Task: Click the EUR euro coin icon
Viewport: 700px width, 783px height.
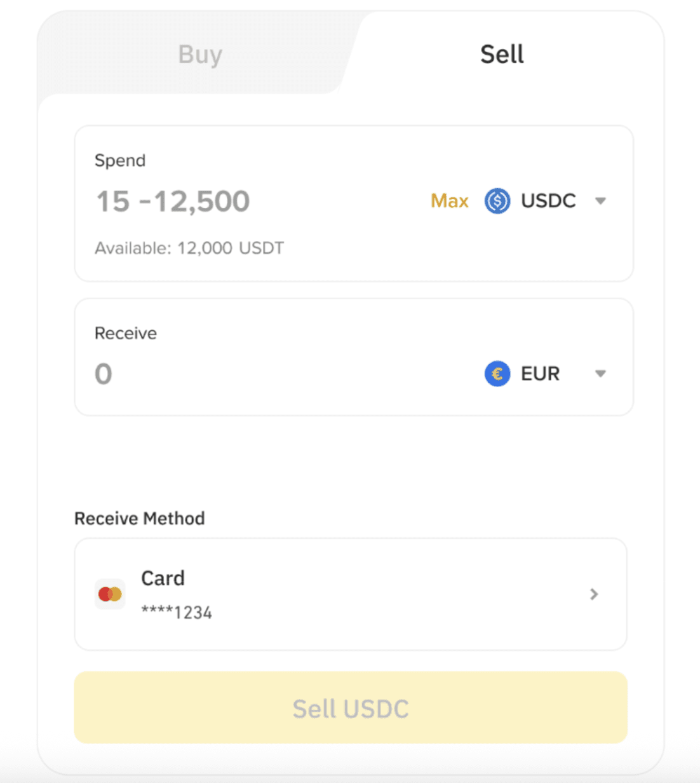Action: [x=497, y=374]
